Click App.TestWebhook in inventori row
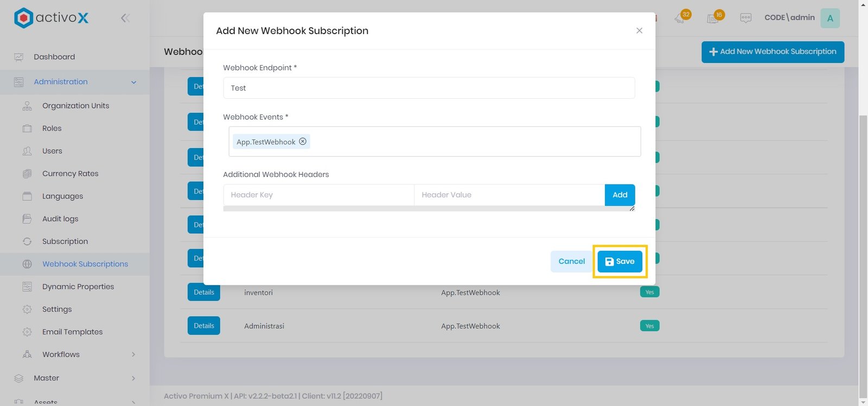The width and height of the screenshot is (868, 406). (x=470, y=293)
